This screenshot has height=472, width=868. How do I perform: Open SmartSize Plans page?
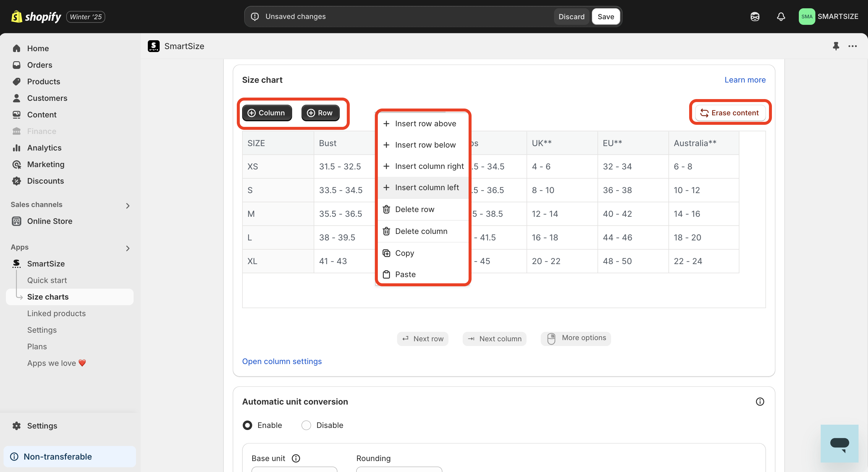point(37,346)
